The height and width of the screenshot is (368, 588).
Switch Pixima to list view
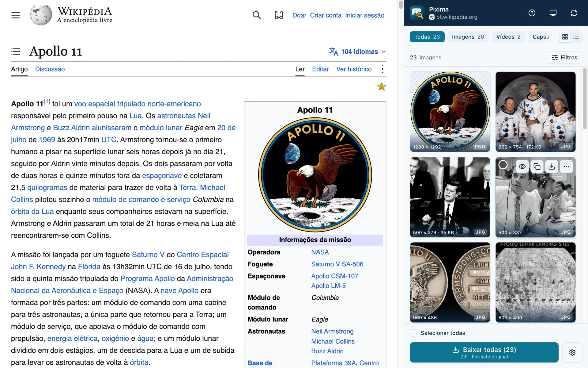(576, 37)
